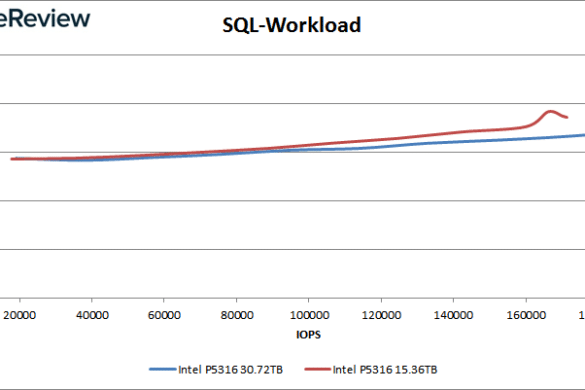Click the red legend line swatch
This screenshot has width=585, height=390.
click(317, 369)
